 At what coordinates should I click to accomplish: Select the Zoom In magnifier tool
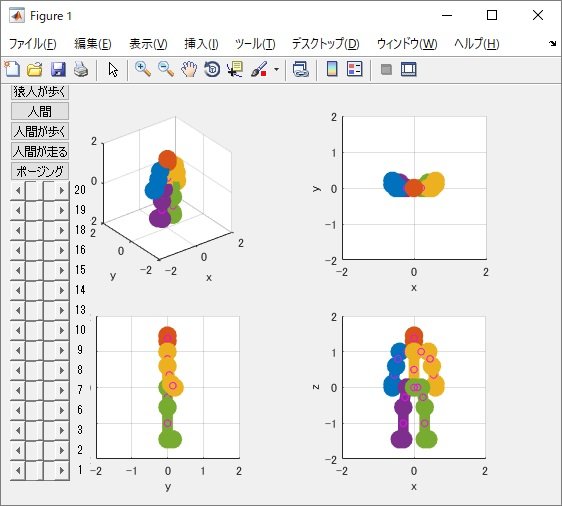[x=143, y=69]
